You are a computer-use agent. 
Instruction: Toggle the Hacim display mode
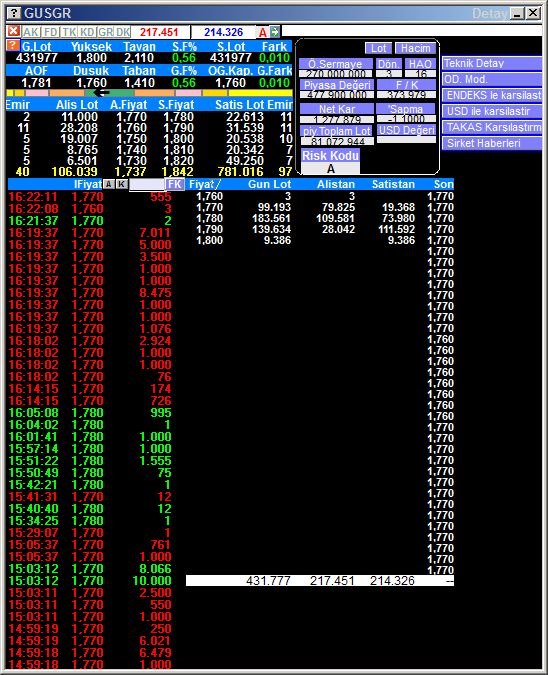pyautogui.click(x=415, y=48)
